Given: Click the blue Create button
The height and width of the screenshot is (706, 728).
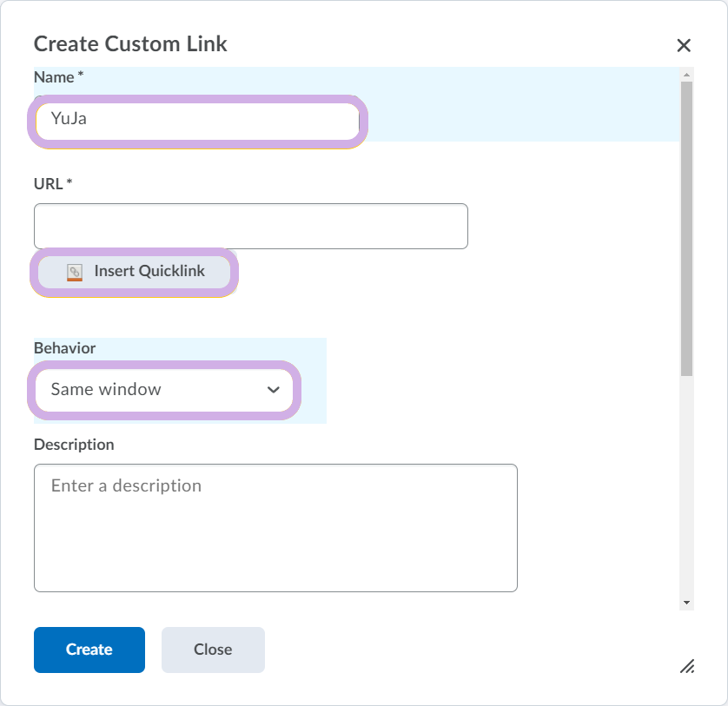Looking at the screenshot, I should [89, 650].
